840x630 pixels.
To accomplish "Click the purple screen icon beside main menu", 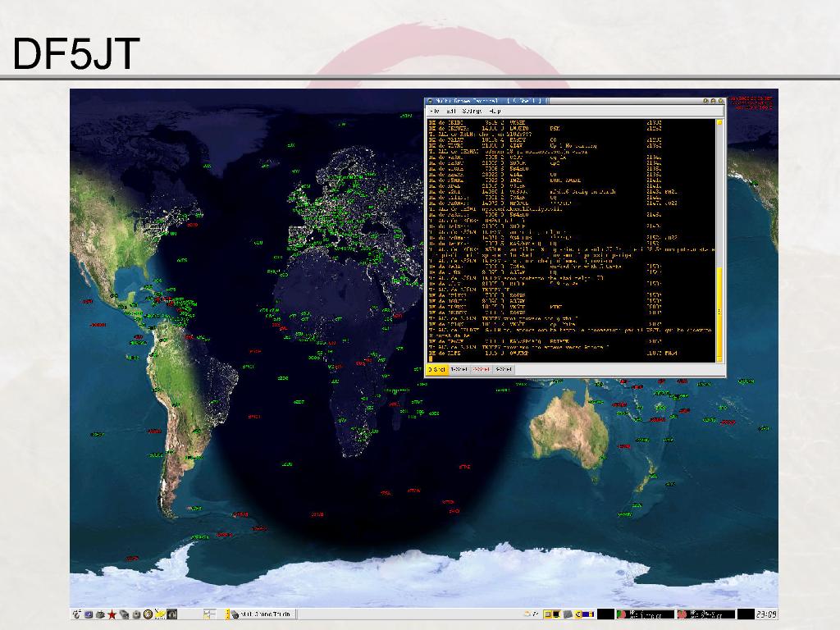I will 88,614.
